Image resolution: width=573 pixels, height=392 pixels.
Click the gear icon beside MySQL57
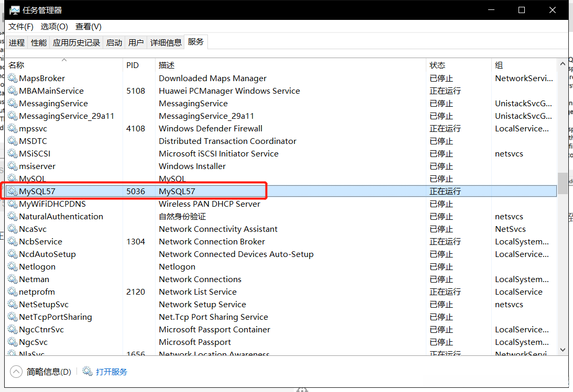point(13,191)
